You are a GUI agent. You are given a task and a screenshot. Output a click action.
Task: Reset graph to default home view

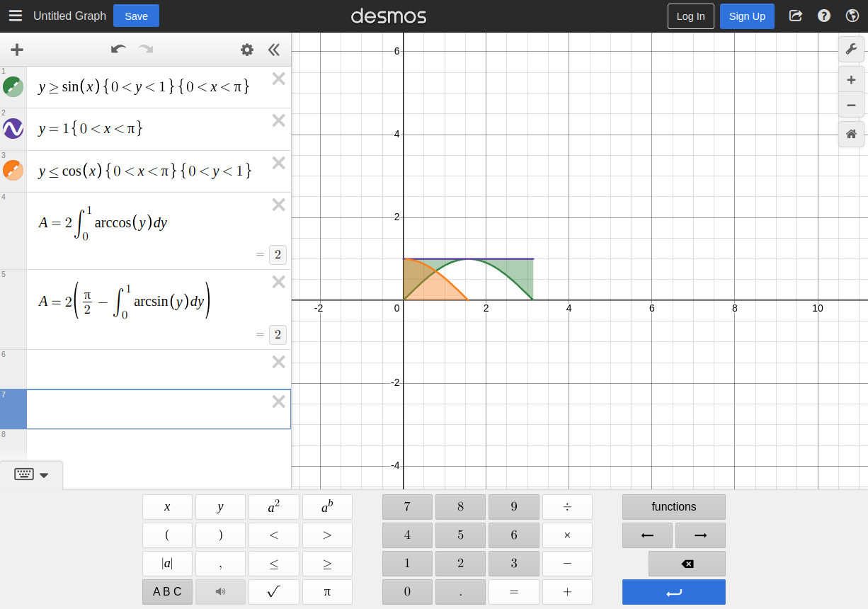point(851,134)
